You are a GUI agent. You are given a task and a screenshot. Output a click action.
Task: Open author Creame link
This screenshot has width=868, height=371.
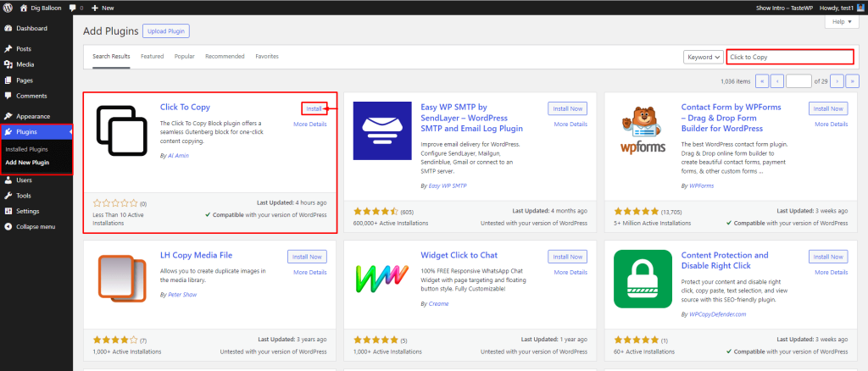(438, 303)
